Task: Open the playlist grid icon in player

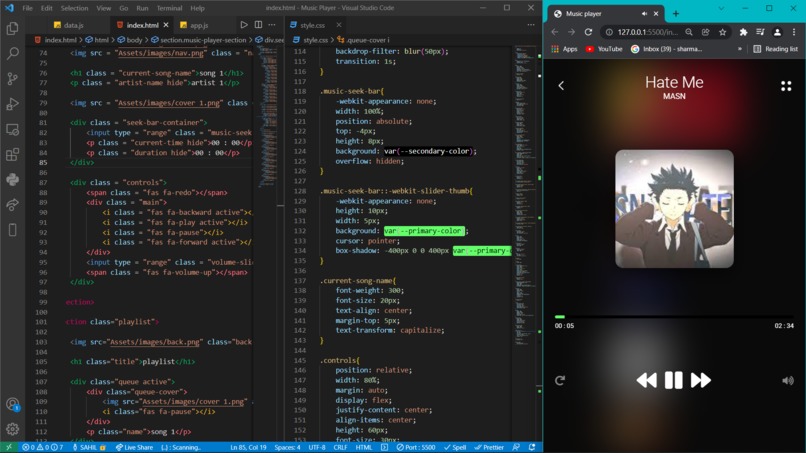Action: (786, 86)
